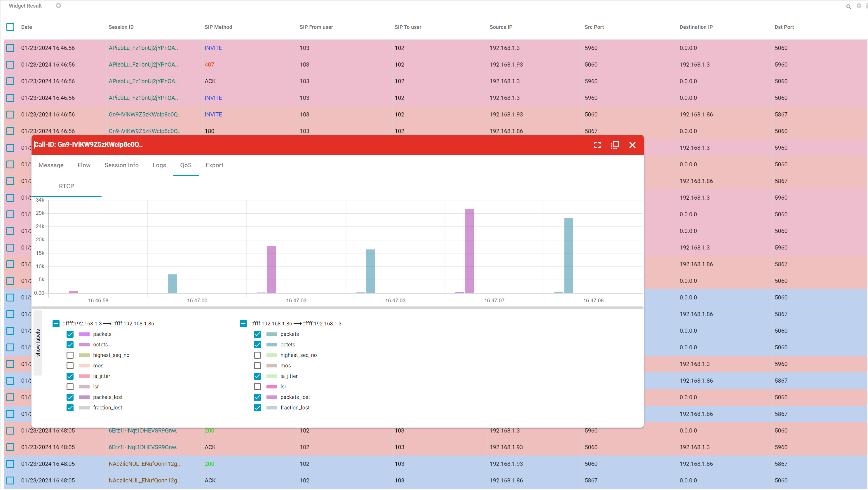
Task: Collapse the 192.168.1.3 to 192.168.1.86 stream group
Action: (56, 324)
